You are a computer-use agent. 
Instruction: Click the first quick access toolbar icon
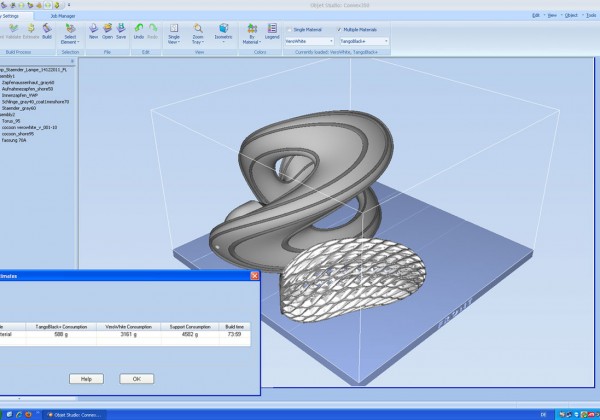[x=4, y=5]
